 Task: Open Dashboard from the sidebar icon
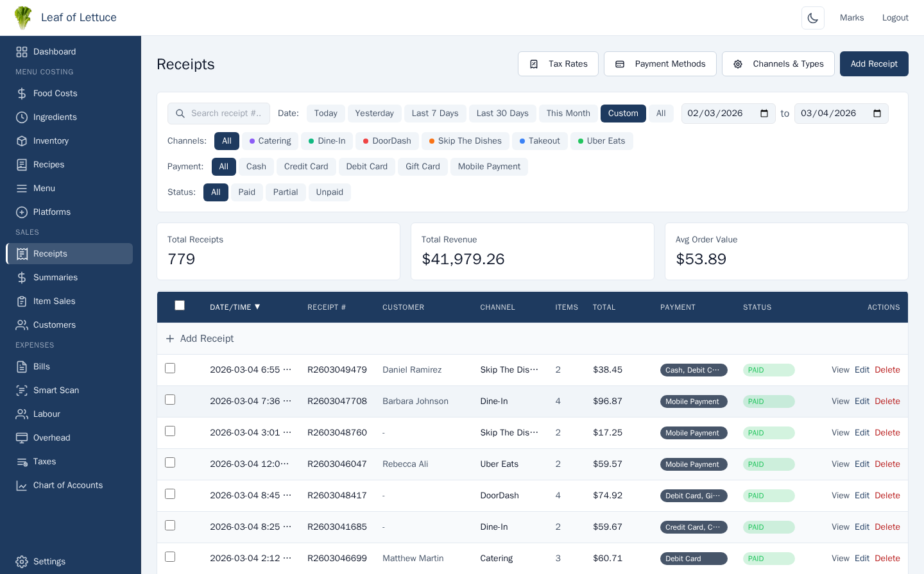coord(22,52)
